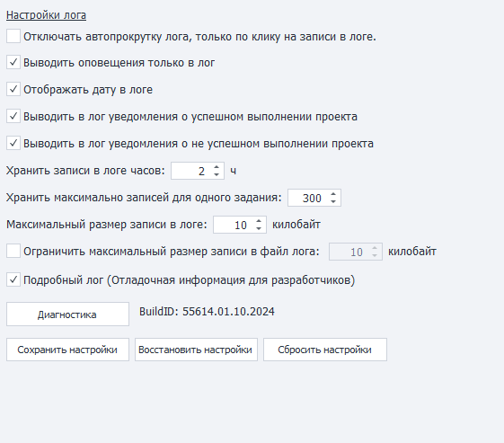Enable disabling log autoscroll checkbox
504x443 pixels.
[13, 36]
